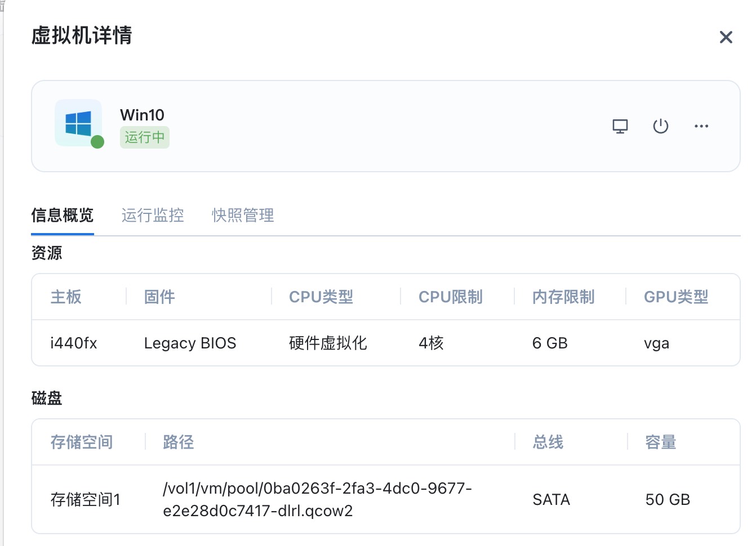This screenshot has height=546, width=756.
Task: Select the Legacy BIOS firmware value
Action: point(190,343)
